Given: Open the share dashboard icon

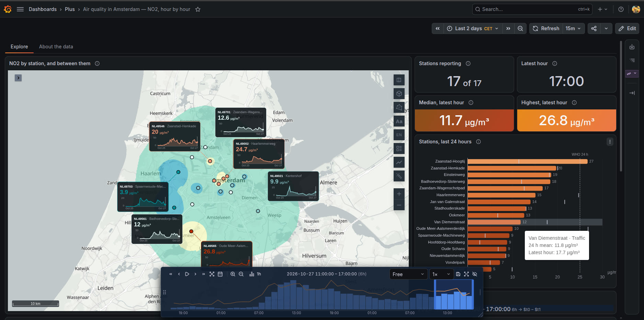Looking at the screenshot, I should click(594, 28).
